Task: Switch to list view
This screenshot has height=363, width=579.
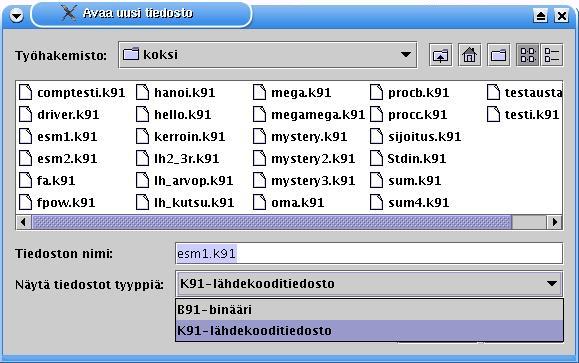Action: tap(527, 55)
